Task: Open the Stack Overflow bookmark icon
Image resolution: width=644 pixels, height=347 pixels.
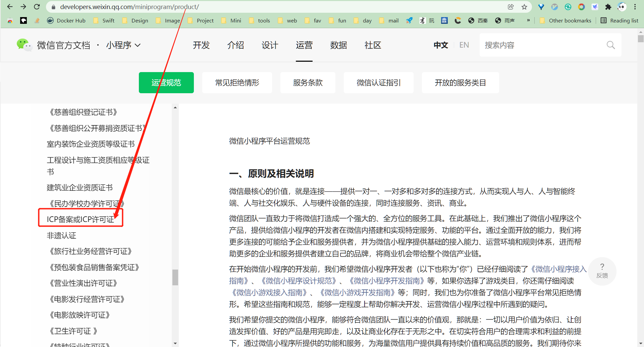Action: coord(37,20)
